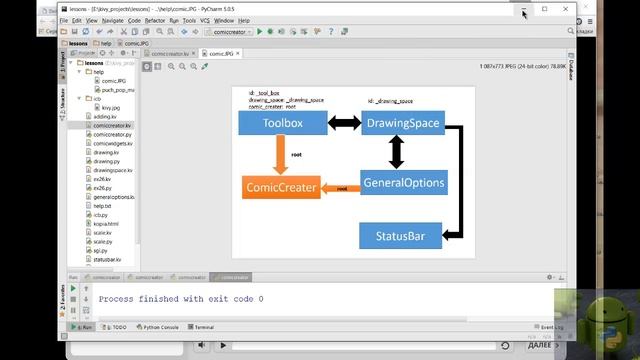
Task: Open the Refactor menu
Action: click(155, 20)
